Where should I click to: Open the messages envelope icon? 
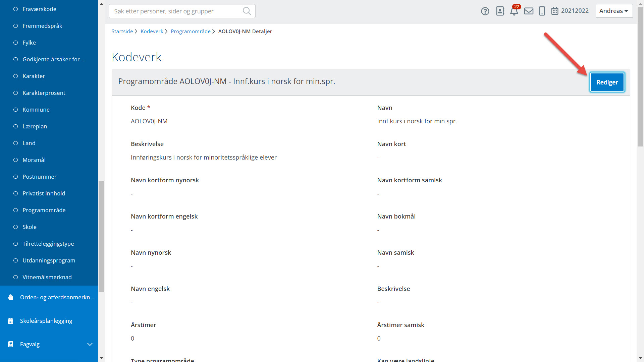coord(529,11)
